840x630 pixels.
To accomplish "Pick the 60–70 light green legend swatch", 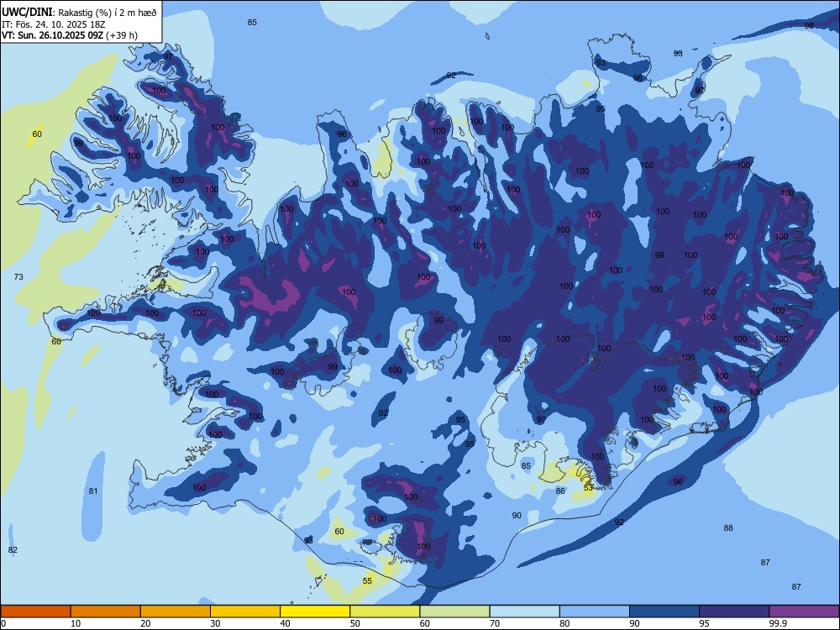I will point(454,612).
